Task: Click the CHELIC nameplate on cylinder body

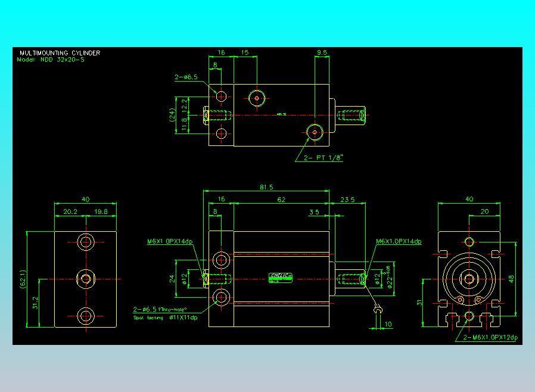Action: coord(281,278)
